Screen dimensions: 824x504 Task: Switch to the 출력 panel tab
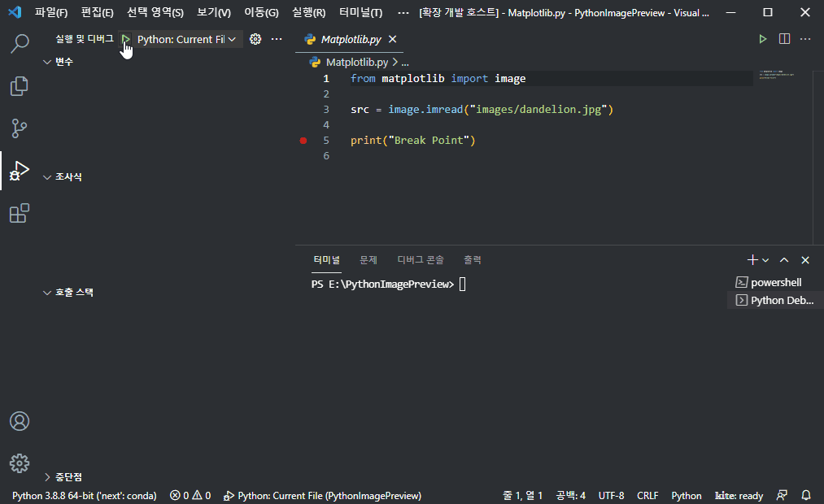pyautogui.click(x=473, y=260)
